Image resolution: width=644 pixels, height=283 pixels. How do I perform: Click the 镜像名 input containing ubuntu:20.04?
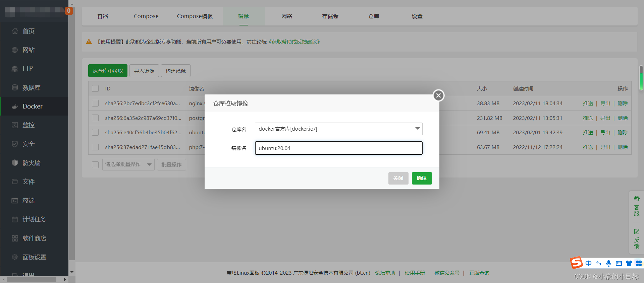click(x=338, y=148)
